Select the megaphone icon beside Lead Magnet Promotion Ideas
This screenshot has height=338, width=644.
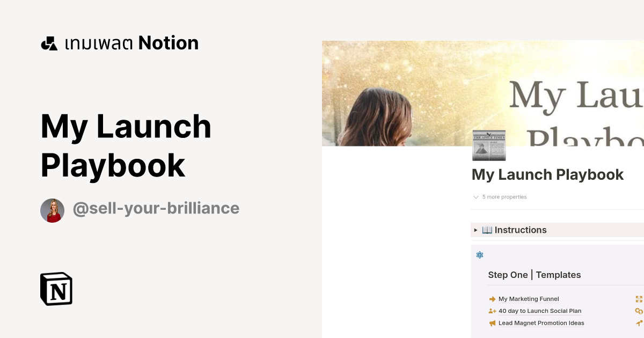(492, 323)
